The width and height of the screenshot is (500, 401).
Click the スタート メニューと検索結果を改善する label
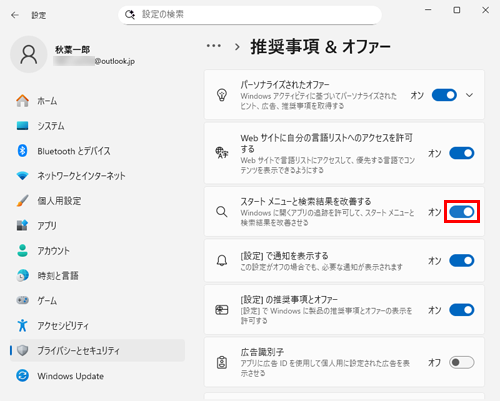click(x=306, y=202)
